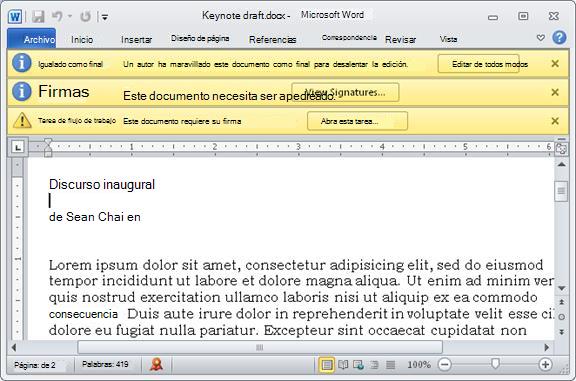This screenshot has height=381, width=576.
Task: Click the zoom slider handle
Action: click(495, 363)
